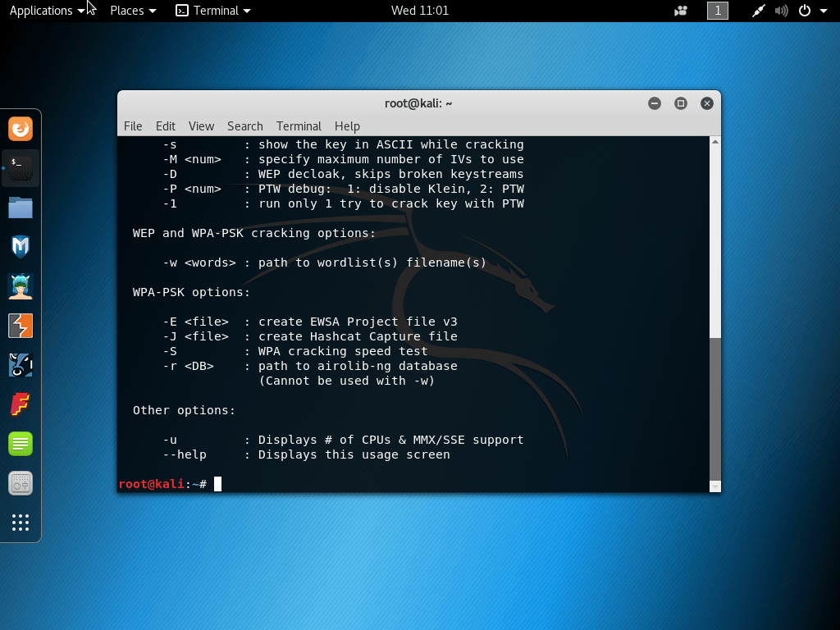The image size is (840, 630).
Task: Launch Faraday red F icon
Action: click(21, 404)
